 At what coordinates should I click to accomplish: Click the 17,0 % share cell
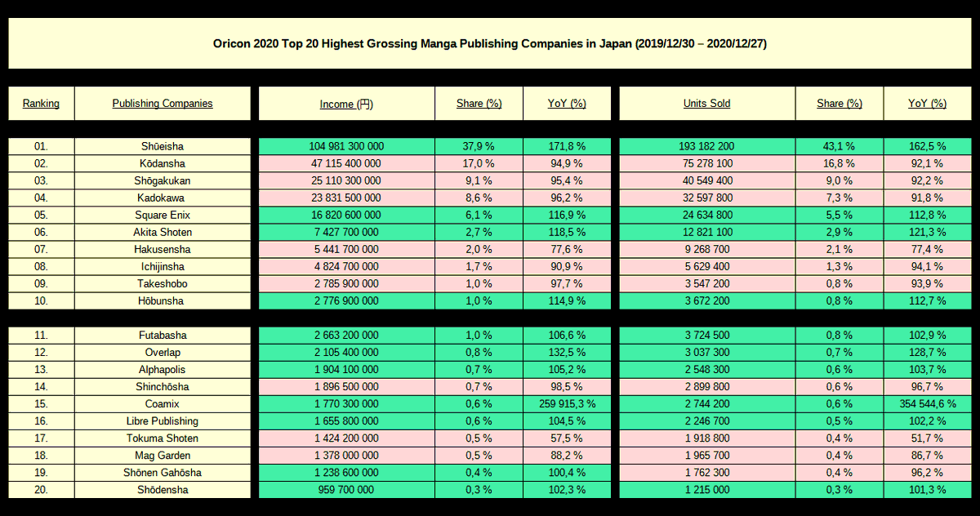coord(479,163)
